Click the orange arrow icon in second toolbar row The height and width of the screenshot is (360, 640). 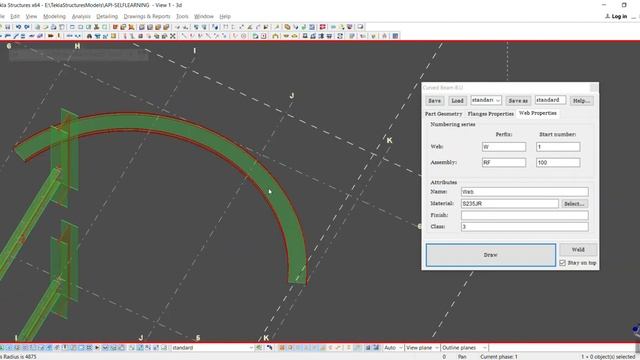point(51,36)
